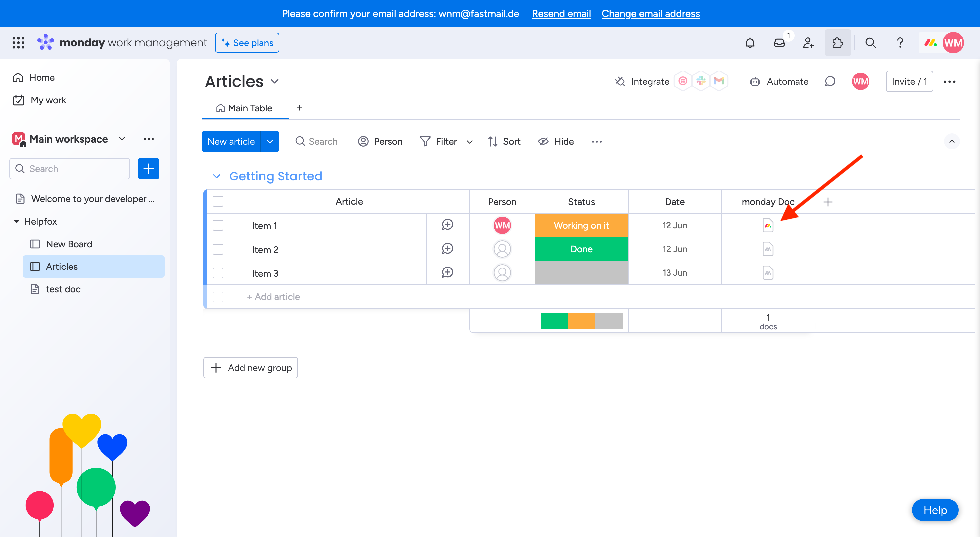
Task: Open the inbox tray icon
Action: click(779, 43)
